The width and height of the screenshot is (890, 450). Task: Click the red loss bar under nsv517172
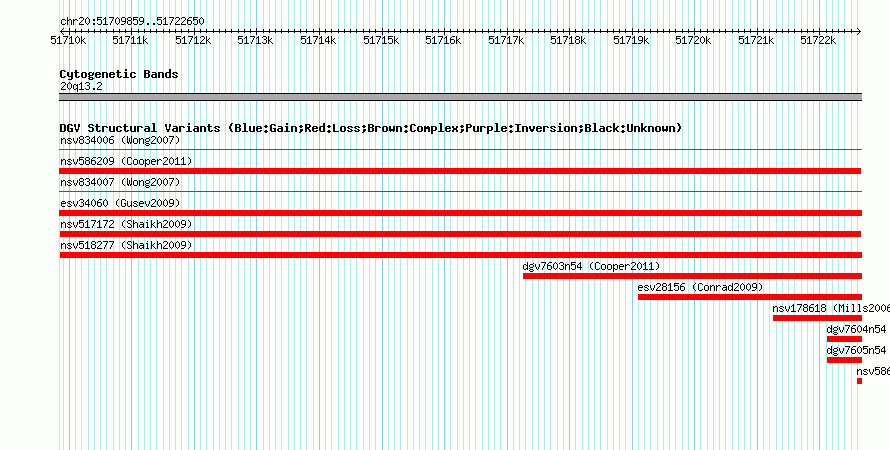[x=460, y=234]
